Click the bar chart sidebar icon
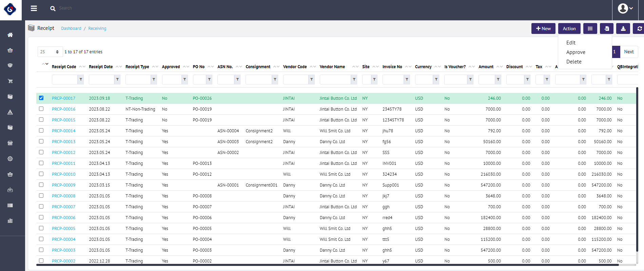 10,221
